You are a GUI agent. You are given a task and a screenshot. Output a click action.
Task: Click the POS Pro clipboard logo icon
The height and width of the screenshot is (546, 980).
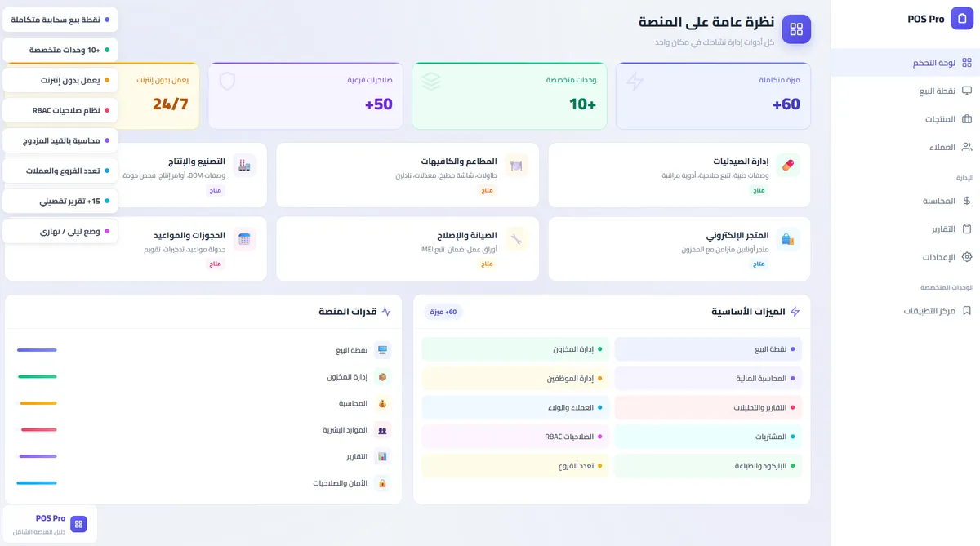pyautogui.click(x=962, y=19)
